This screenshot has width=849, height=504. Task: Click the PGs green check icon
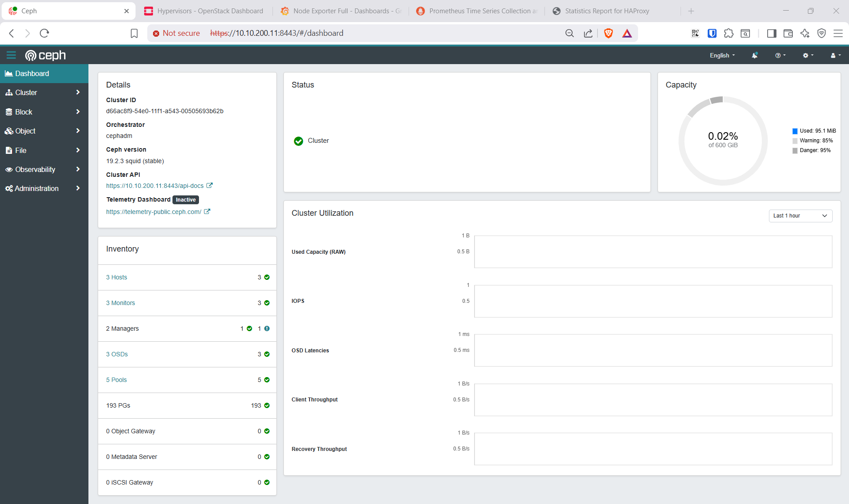[267, 405]
